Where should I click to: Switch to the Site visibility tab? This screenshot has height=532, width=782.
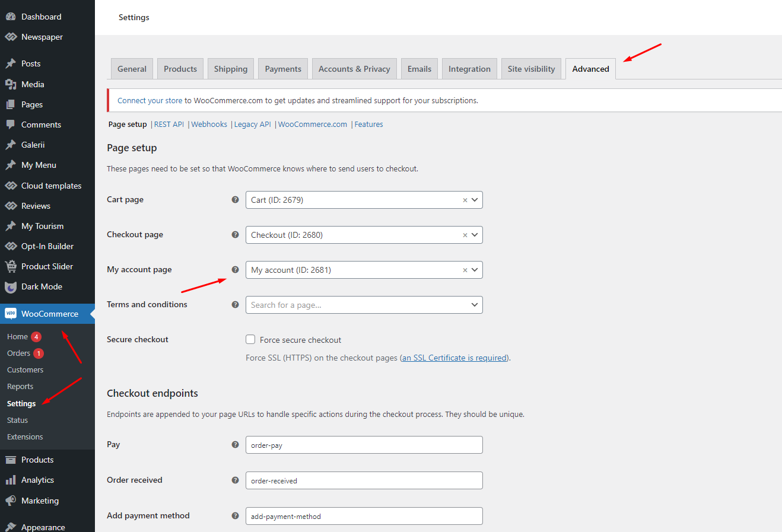point(532,69)
